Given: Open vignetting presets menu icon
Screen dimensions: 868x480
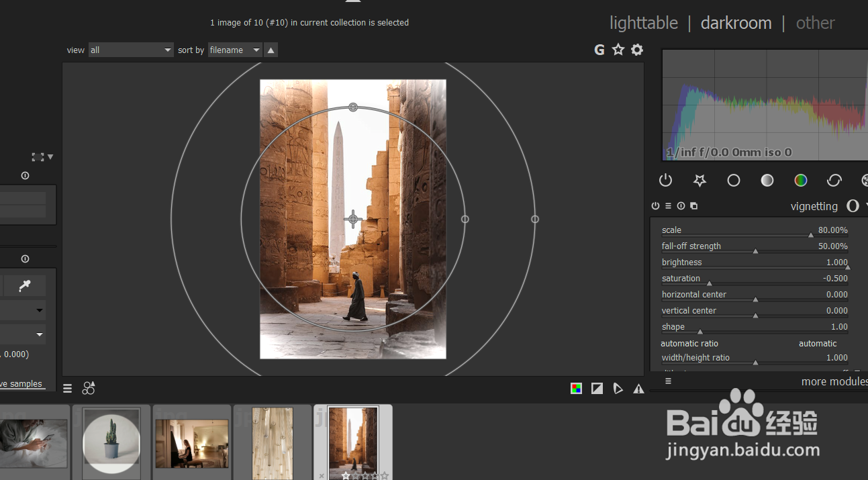Looking at the screenshot, I should click(x=669, y=206).
